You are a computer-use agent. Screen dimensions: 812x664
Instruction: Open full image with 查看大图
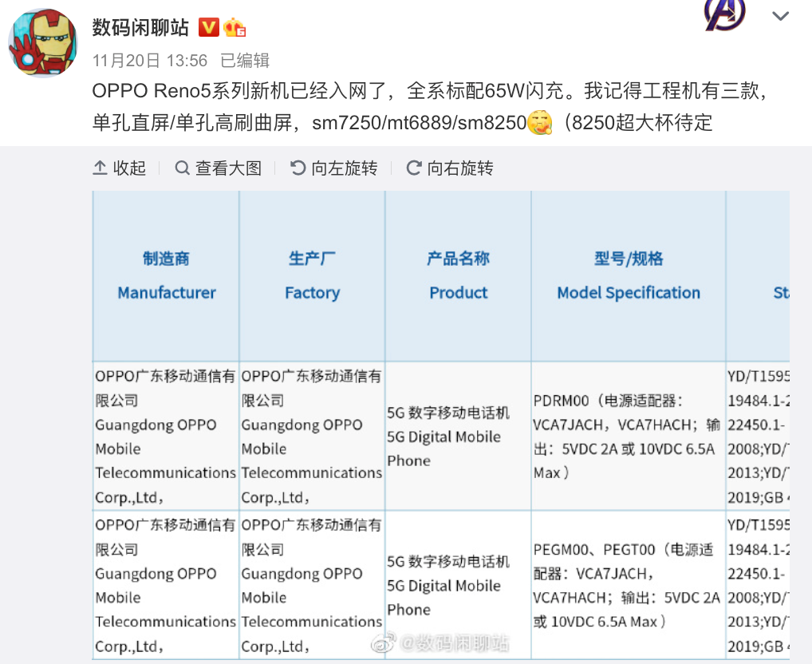218,168
